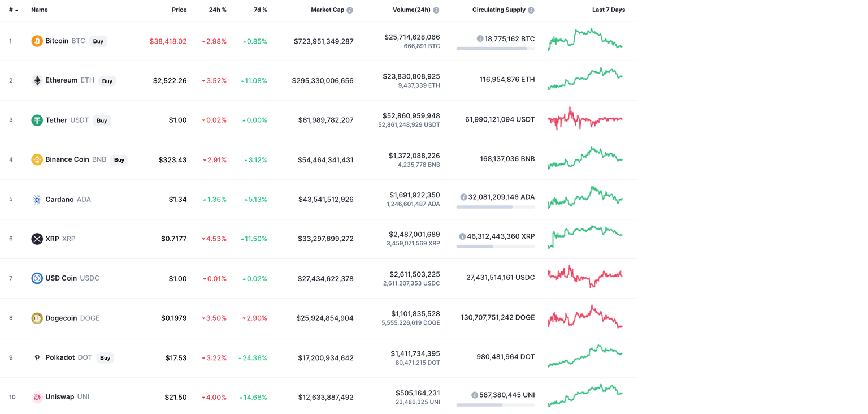Image resolution: width=868 pixels, height=414 pixels.
Task: Click Bitcoin's circulating supply progress bar
Action: (495, 48)
